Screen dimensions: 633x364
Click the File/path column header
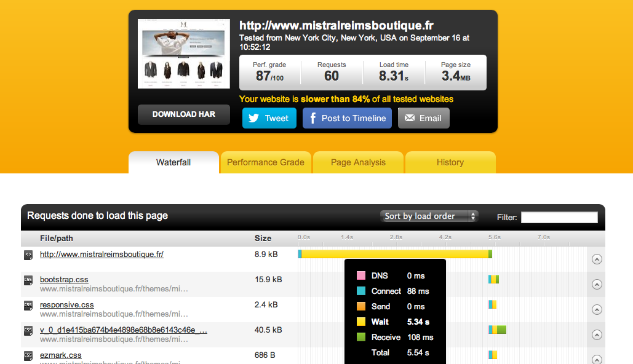pyautogui.click(x=57, y=238)
